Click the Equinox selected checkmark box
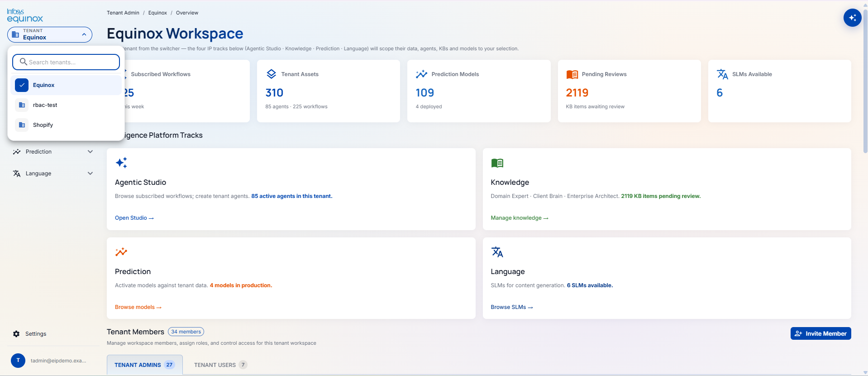Image resolution: width=868 pixels, height=376 pixels. click(22, 85)
